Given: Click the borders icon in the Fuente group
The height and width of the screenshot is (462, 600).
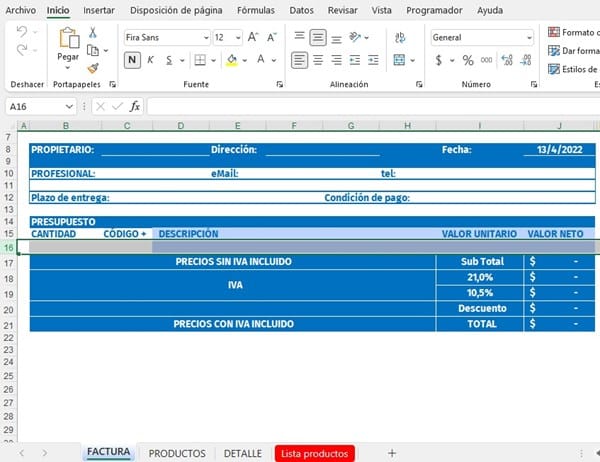Looking at the screenshot, I should click(x=199, y=60).
